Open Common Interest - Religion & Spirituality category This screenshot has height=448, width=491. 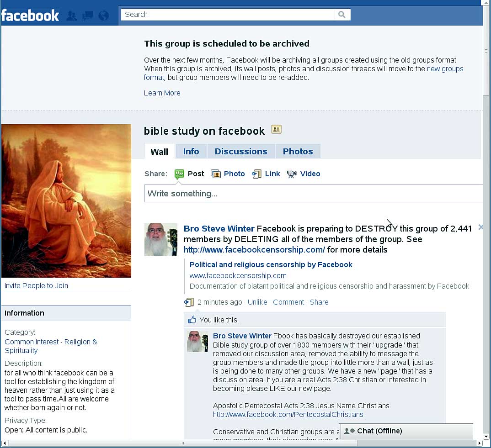point(51,346)
